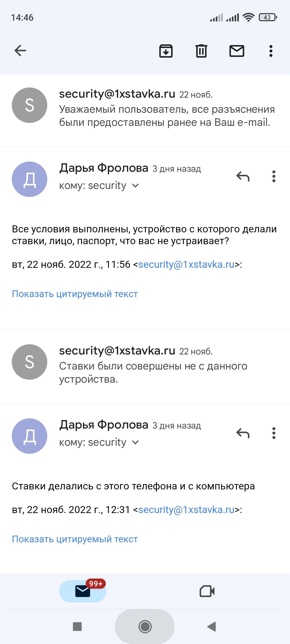290x644 pixels.
Task: Delete the conversation with trash icon
Action: 201,51
